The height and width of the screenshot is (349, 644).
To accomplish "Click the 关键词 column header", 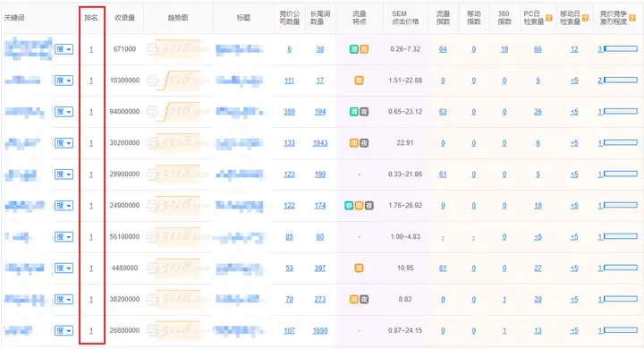I will 14,18.
